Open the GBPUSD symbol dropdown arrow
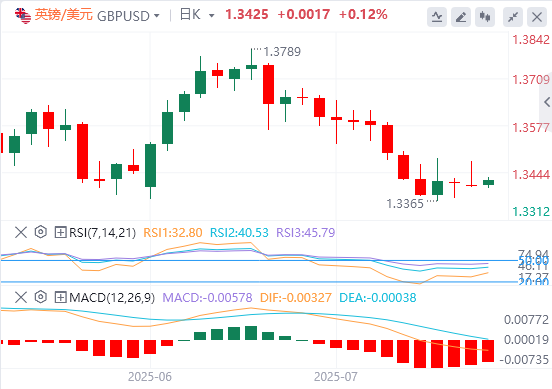Image resolution: width=552 pixels, height=389 pixels. 157,16
